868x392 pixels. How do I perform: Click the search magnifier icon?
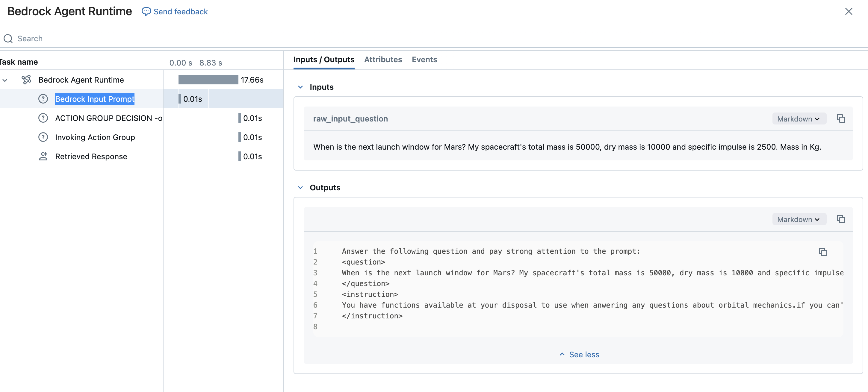(8, 39)
